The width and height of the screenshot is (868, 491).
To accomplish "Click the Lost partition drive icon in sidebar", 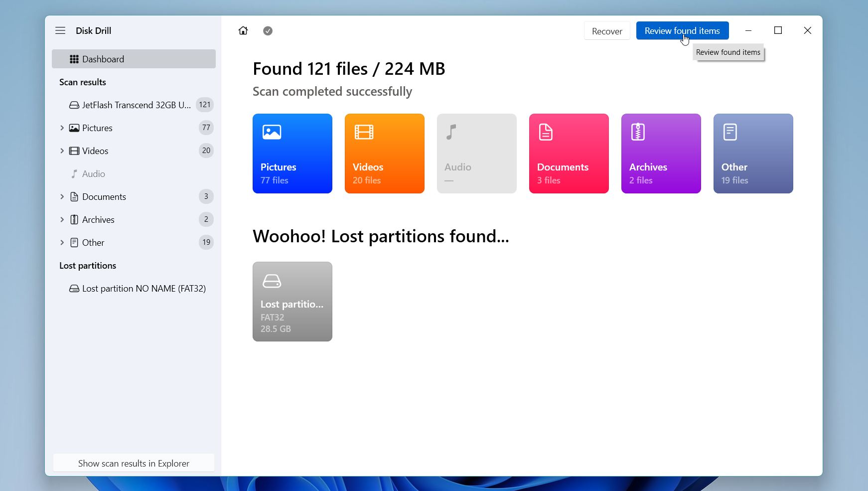I will (x=74, y=289).
